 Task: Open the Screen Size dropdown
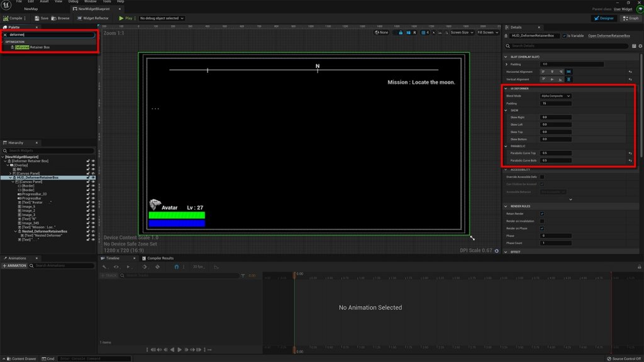pos(462,33)
